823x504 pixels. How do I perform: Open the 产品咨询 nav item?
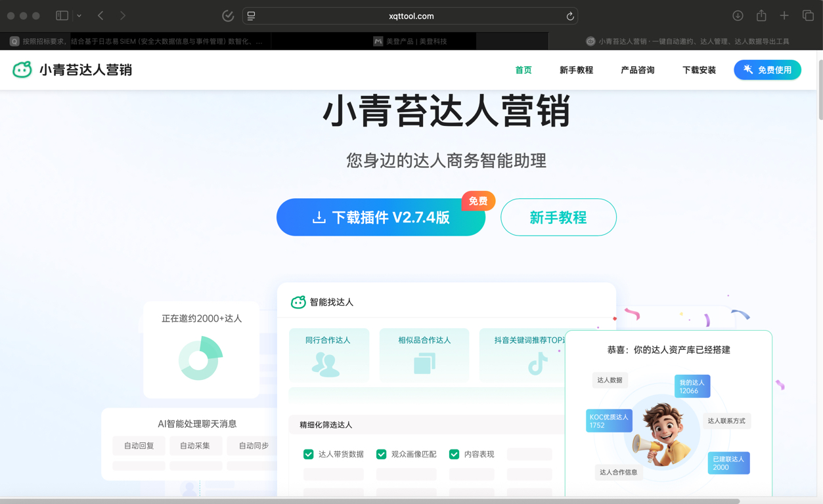[x=638, y=70]
